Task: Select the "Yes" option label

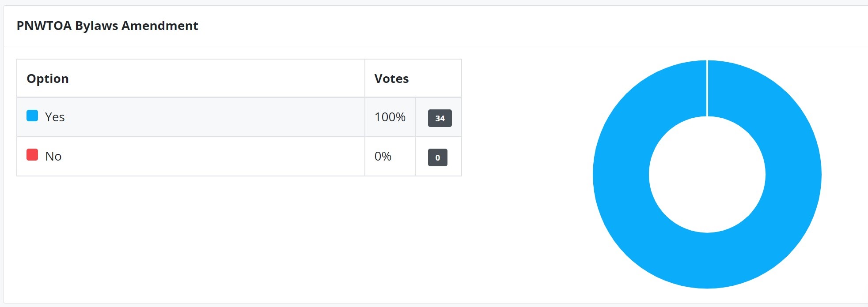Action: (x=55, y=117)
